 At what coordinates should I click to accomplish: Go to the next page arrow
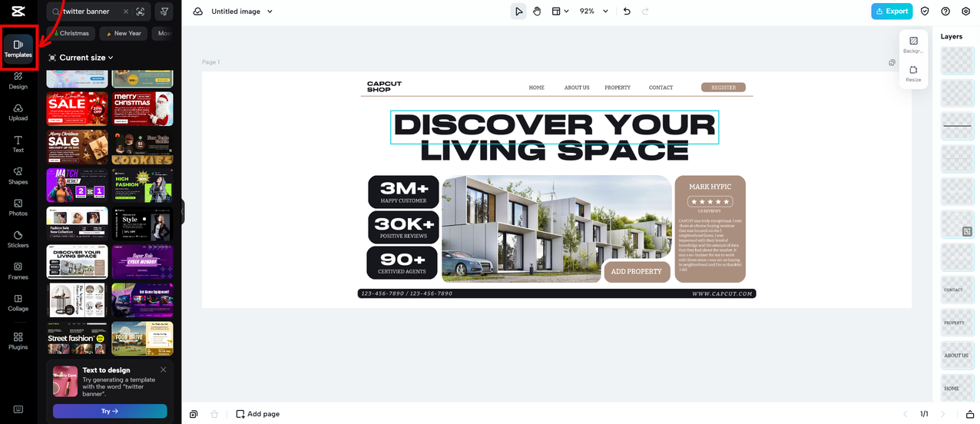pos(942,414)
